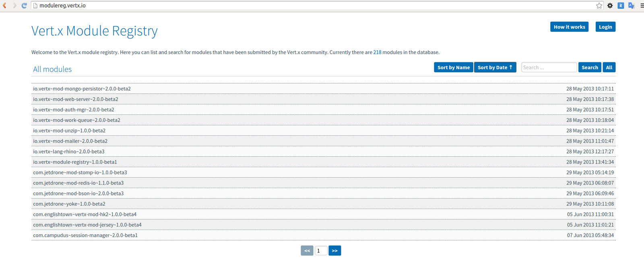
Task: Bookmark this page with the star icon
Action: click(599, 6)
